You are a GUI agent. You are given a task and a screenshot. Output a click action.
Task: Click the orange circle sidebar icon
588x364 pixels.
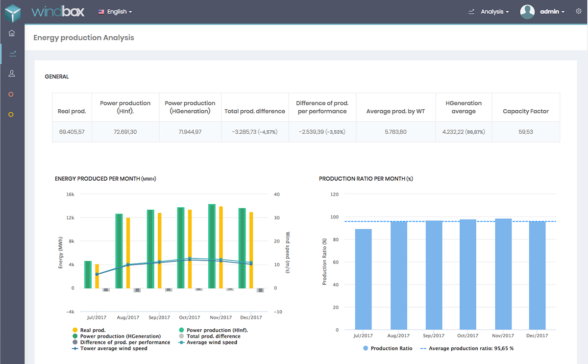(x=11, y=94)
